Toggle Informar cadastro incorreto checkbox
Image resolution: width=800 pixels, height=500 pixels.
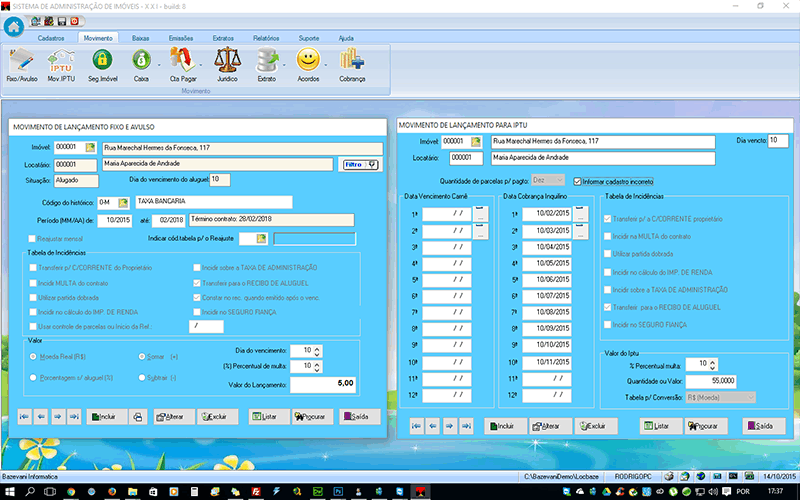pyautogui.click(x=578, y=182)
